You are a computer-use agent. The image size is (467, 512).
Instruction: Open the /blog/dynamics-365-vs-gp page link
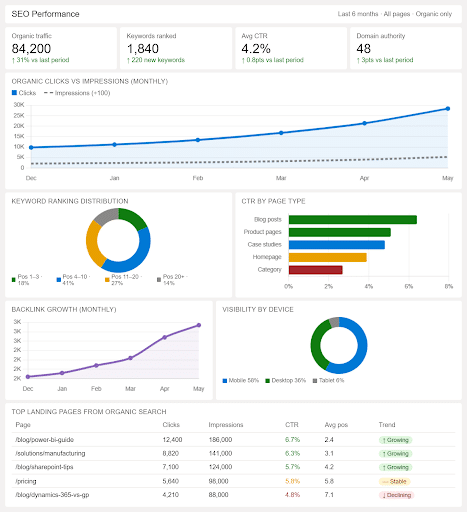pyautogui.click(x=52, y=495)
